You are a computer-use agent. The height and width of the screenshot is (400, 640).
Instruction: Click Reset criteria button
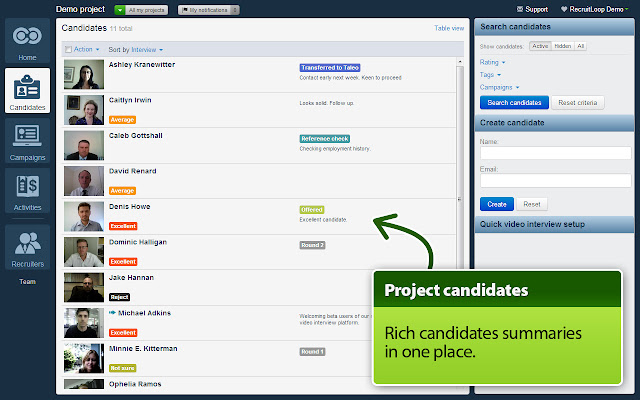578,102
